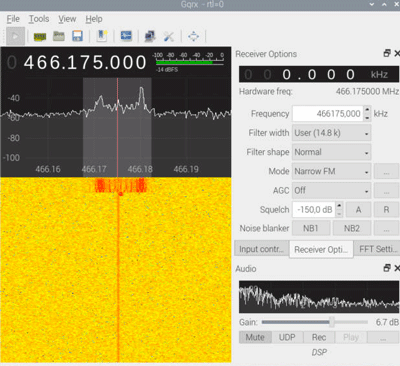Viewport: 400px width, 366px height.
Task: Open the Help menu
Action: tap(94, 19)
